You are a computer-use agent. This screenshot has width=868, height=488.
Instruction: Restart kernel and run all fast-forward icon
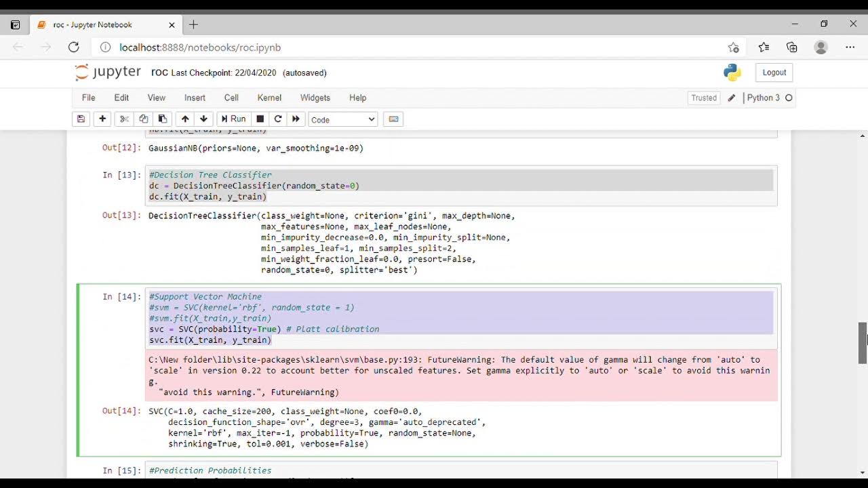coord(296,119)
